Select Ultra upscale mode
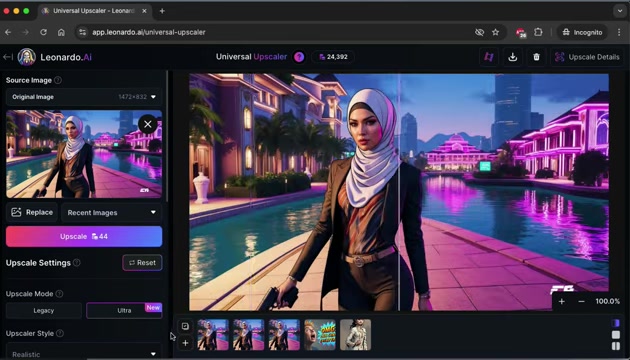The image size is (630, 360). click(x=124, y=311)
